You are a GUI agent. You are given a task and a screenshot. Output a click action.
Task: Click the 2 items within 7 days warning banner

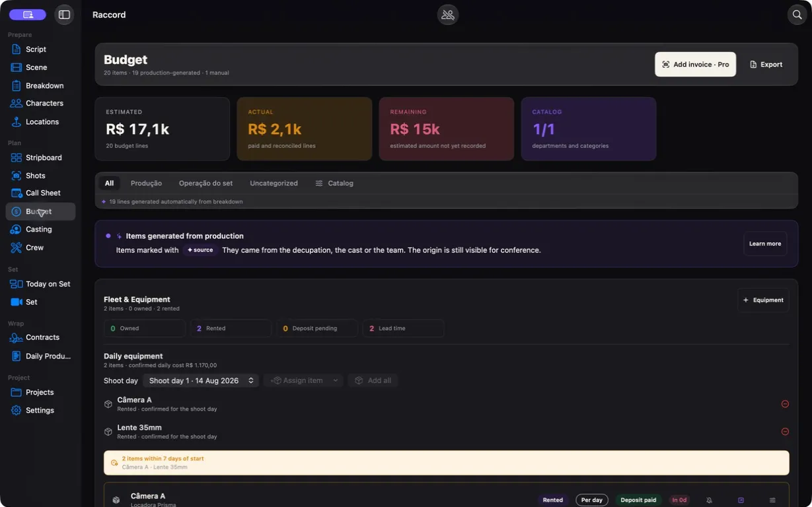click(447, 463)
